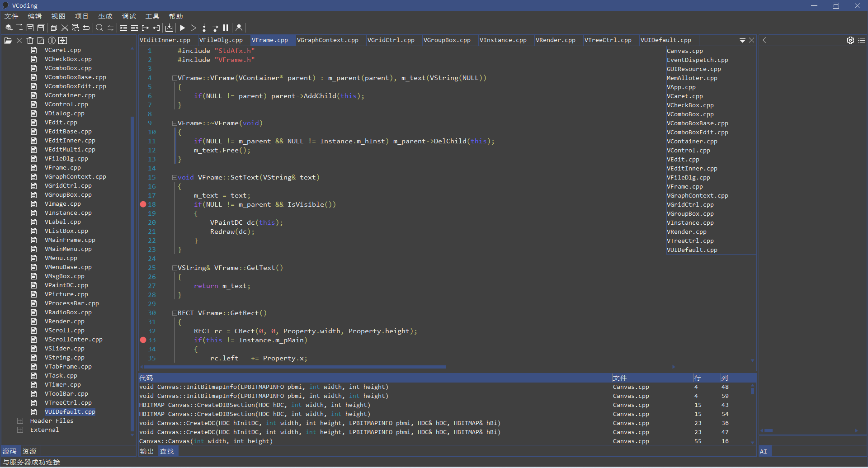Select the 输出 output panel tab
The image size is (868, 468).
(146, 451)
